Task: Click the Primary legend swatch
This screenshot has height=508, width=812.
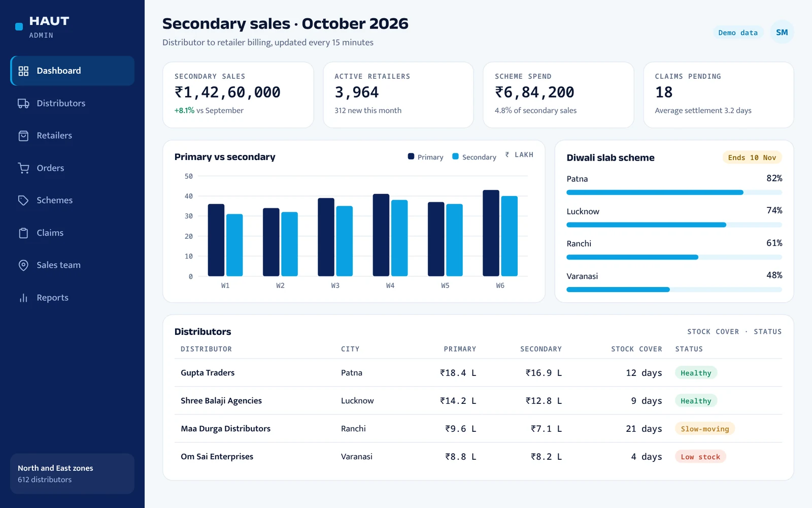Action: 411,156
